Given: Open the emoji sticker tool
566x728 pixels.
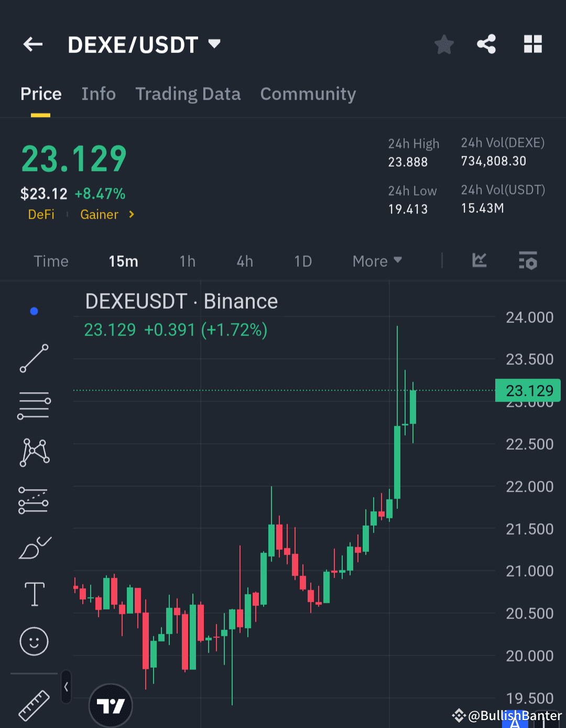Looking at the screenshot, I should [x=34, y=641].
